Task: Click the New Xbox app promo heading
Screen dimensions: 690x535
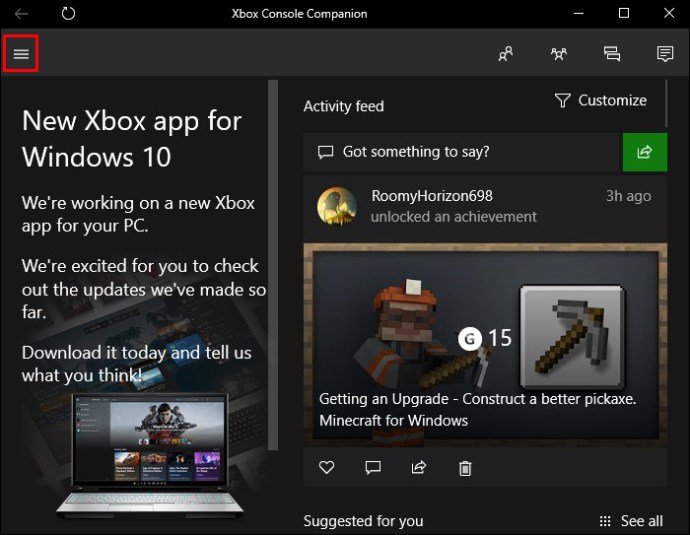Action: tap(132, 139)
